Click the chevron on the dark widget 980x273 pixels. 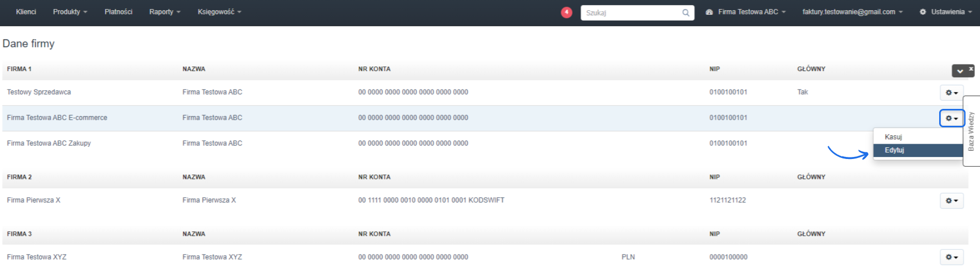click(x=960, y=71)
